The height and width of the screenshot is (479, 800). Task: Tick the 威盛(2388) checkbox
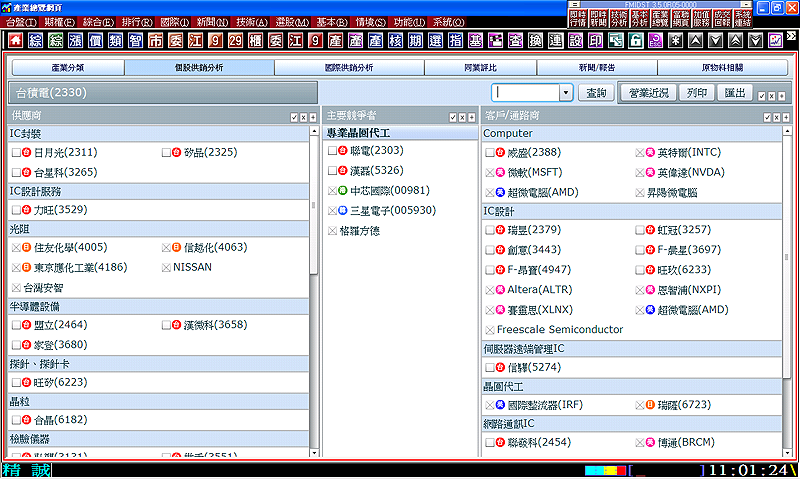pos(490,153)
